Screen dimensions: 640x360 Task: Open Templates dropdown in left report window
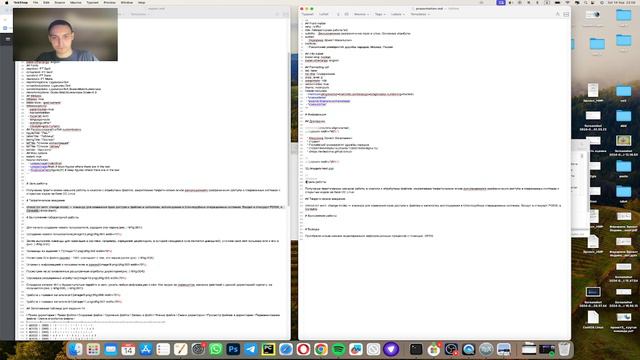(139, 14)
